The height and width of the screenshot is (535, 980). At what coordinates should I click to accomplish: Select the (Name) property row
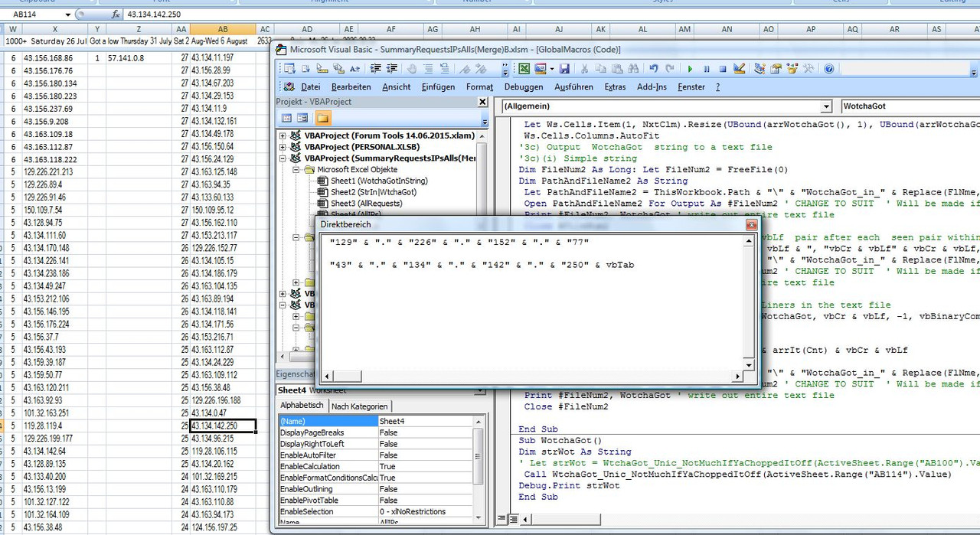click(376, 421)
